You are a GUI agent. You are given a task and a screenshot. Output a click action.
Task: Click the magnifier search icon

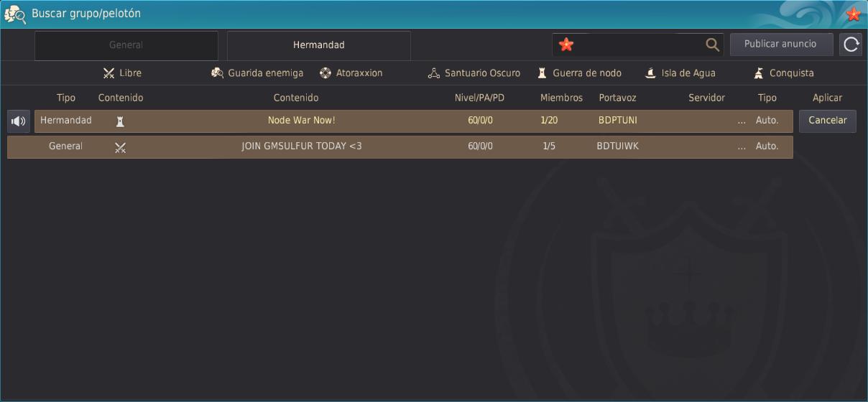click(712, 45)
